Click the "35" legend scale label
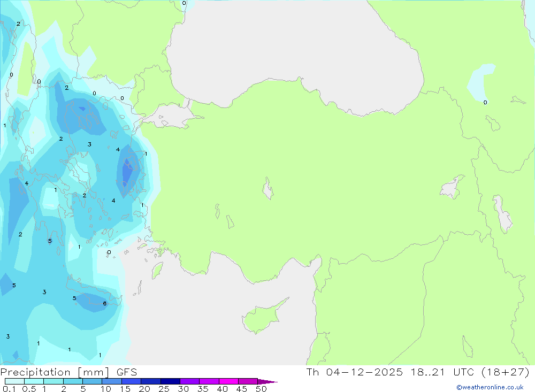Image resolution: width=535 pixels, height=392 pixels. (203, 389)
